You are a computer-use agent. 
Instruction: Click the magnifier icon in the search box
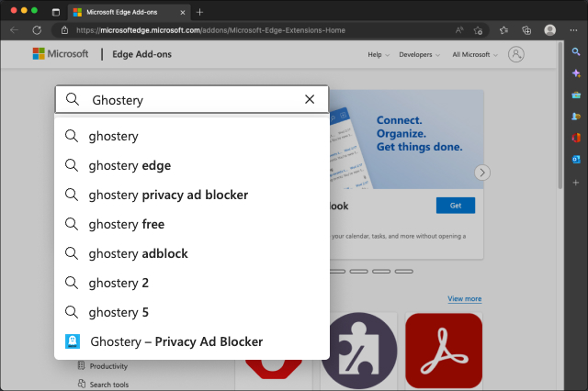coord(73,99)
